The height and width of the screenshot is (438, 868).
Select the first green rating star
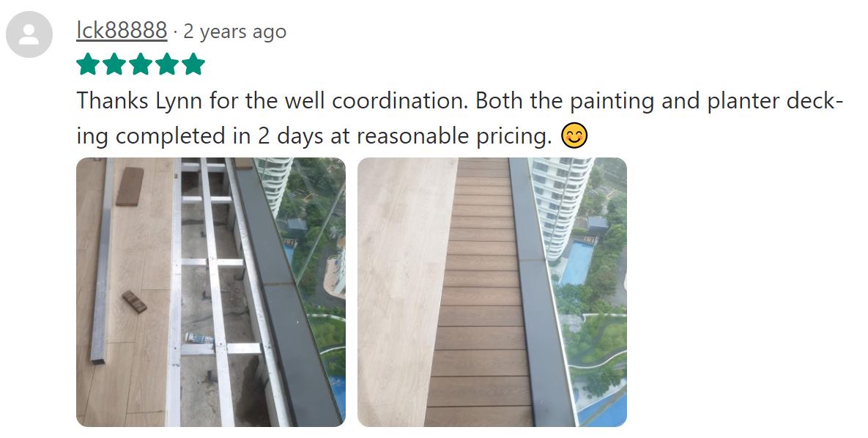88,64
